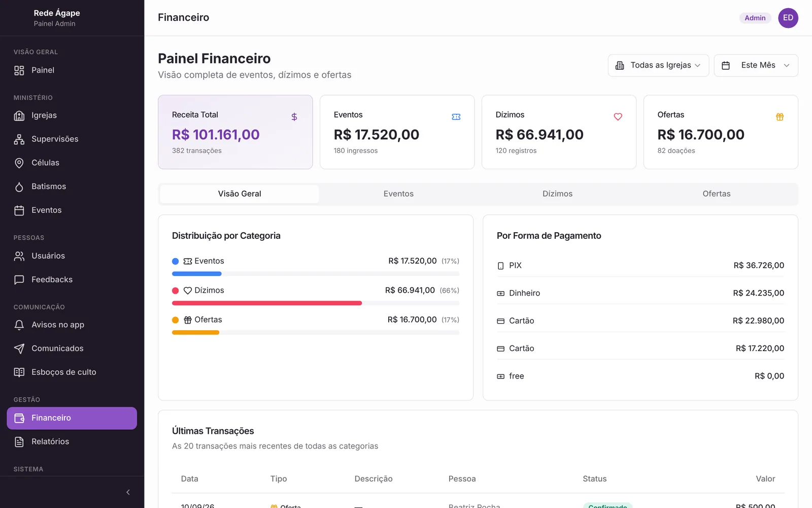Screen dimensions: 812x508
Task: Click the '180 ingressos' text on Eventos card
Action: 356,151
